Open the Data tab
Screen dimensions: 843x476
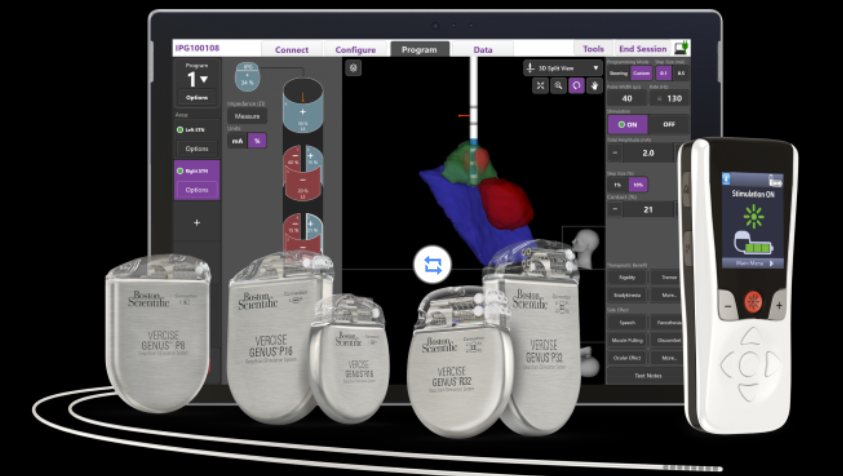pos(483,49)
